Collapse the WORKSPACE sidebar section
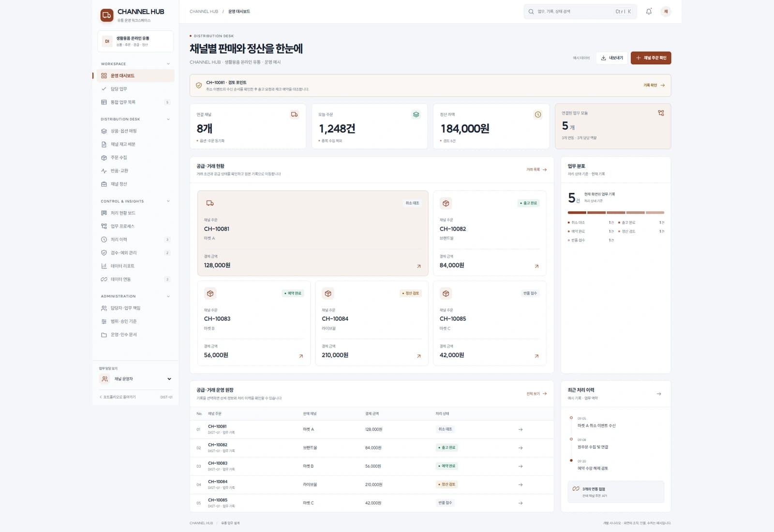The width and height of the screenshot is (774, 532). pos(168,64)
